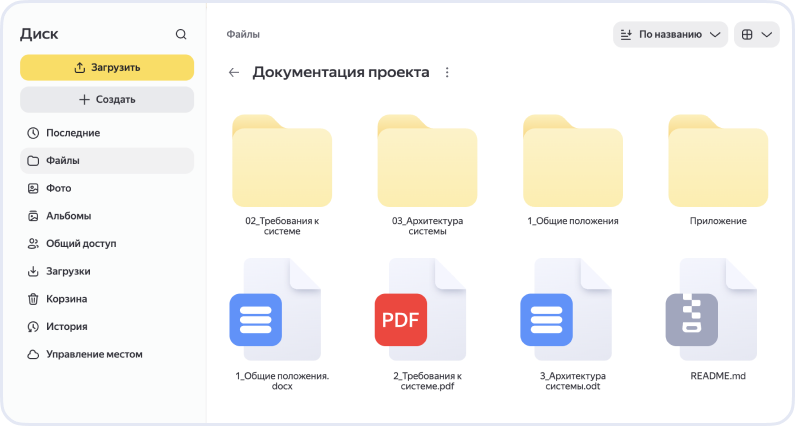Open the По названию sort dropdown
The image size is (795, 426).
pyautogui.click(x=670, y=34)
